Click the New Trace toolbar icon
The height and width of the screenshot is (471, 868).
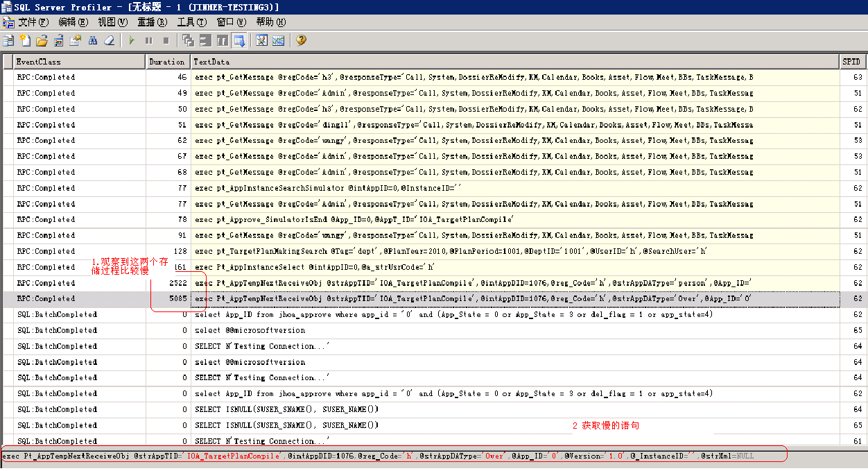click(8, 41)
